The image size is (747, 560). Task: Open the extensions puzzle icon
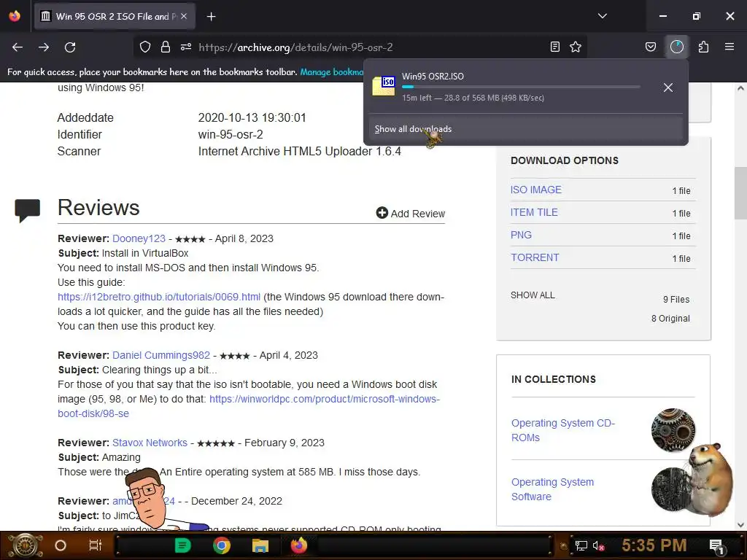tap(704, 47)
